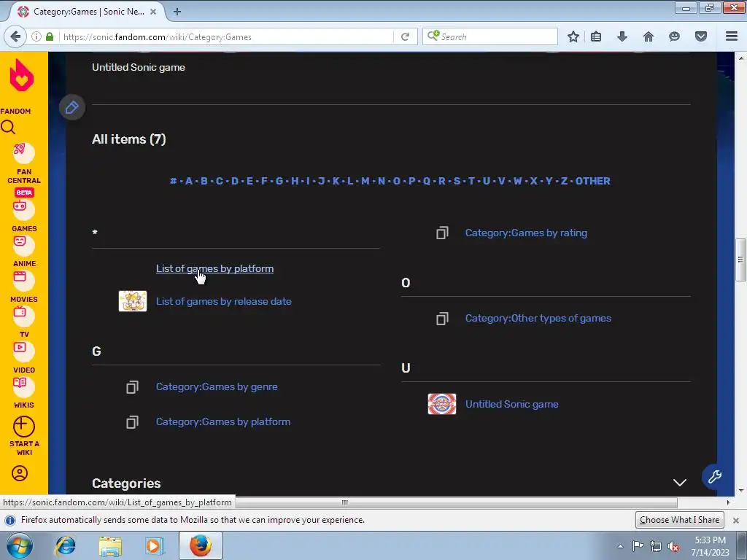Viewport: 747px width, 560px height.
Task: Dismiss the Mozilla data notification bar
Action: coord(735,520)
